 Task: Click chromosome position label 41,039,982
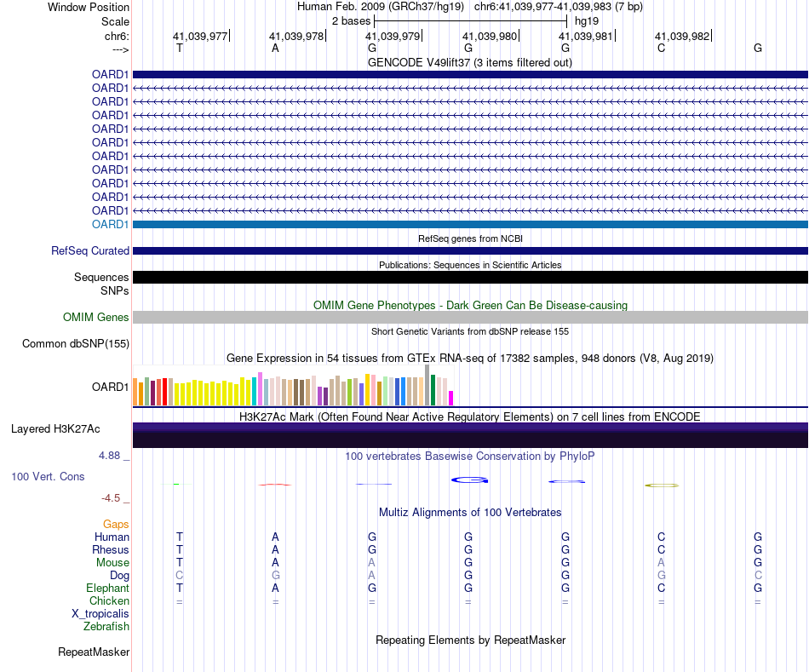(682, 36)
